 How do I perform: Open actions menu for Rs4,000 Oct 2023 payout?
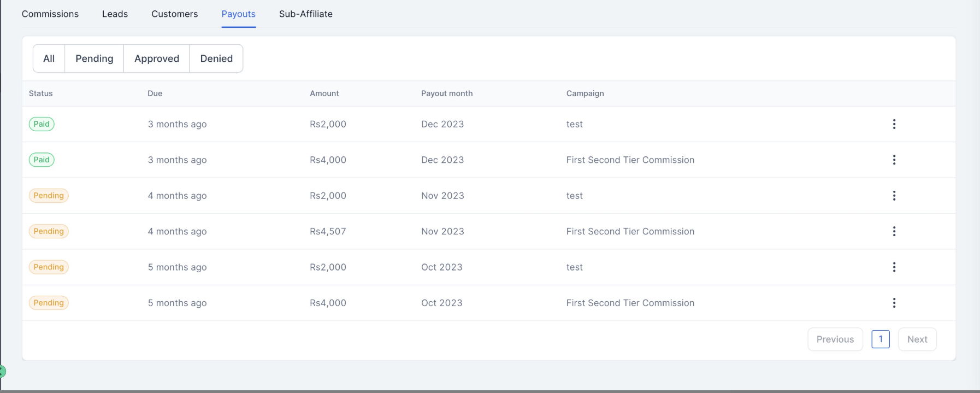click(x=894, y=303)
